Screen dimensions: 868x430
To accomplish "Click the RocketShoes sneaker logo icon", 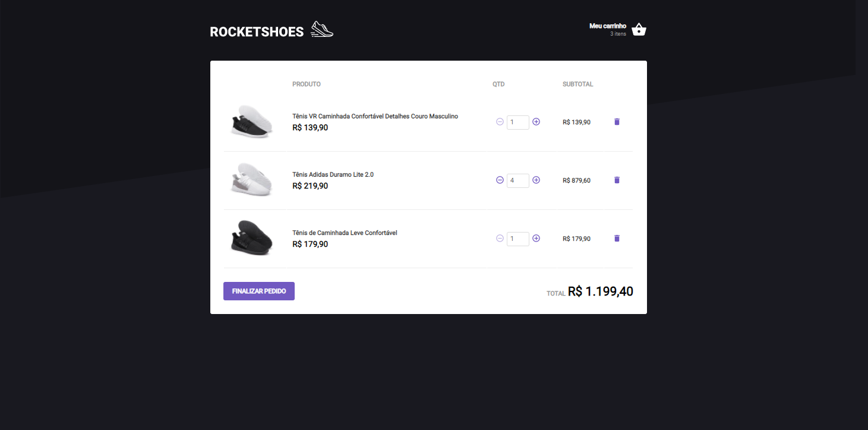I will pos(322,29).
